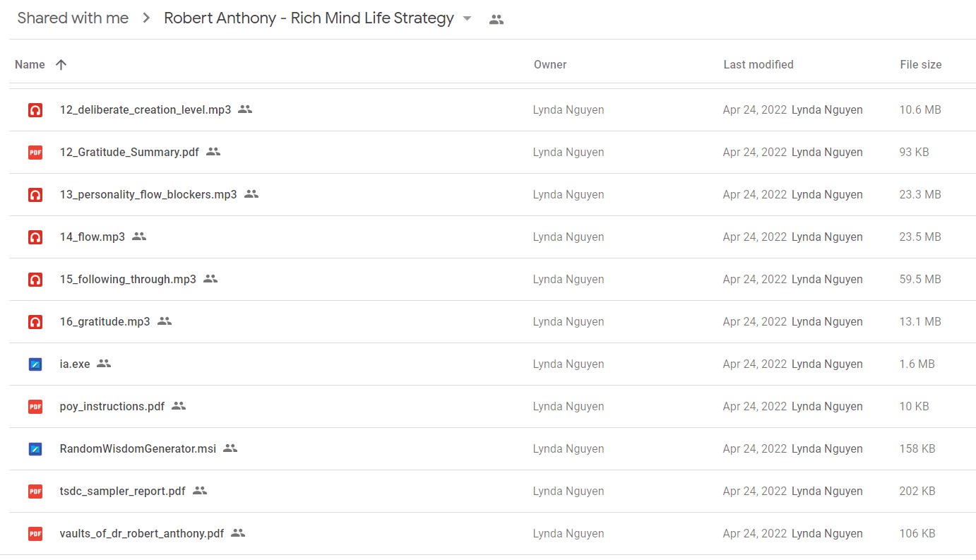Click audio icon for 16_gratitude.mp3
976x560 pixels.
[35, 322]
